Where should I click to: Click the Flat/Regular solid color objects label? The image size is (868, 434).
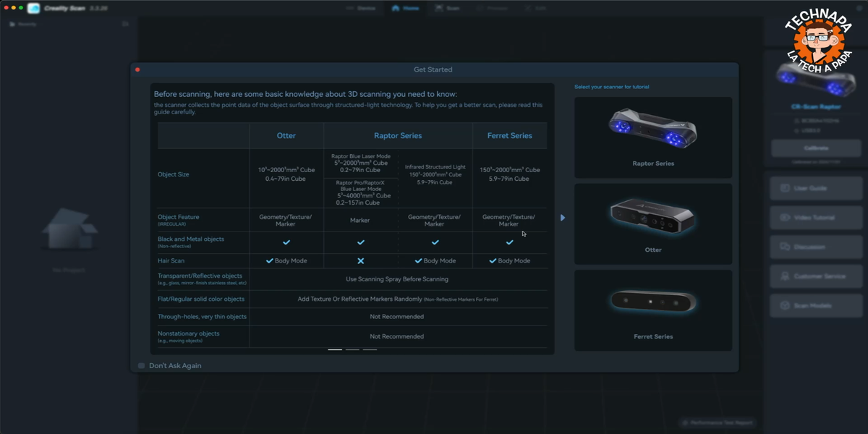tap(201, 299)
